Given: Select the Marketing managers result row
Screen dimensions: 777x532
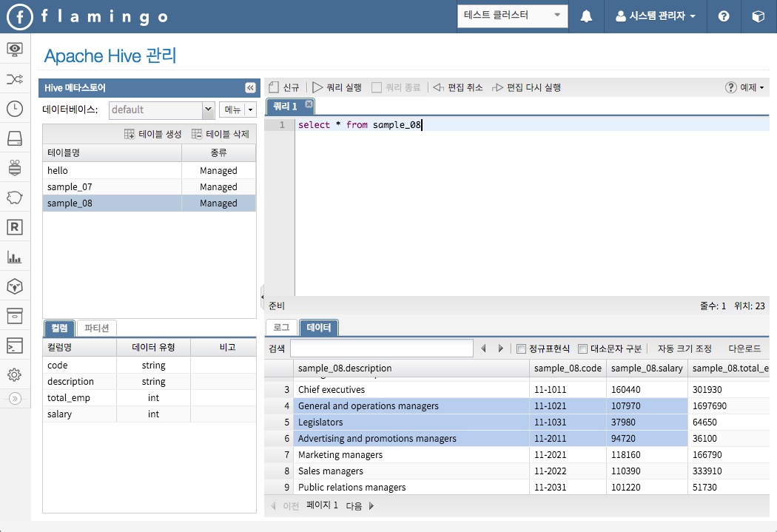Looking at the screenshot, I should click(517, 455).
